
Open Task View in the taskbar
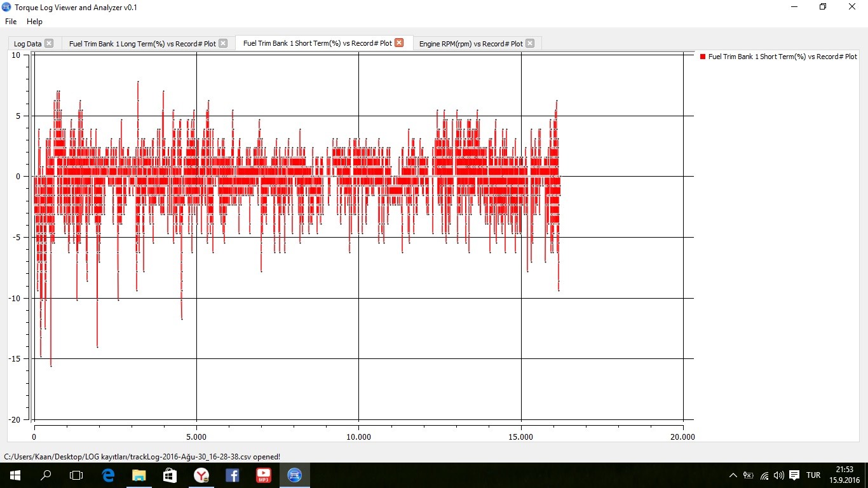point(76,475)
